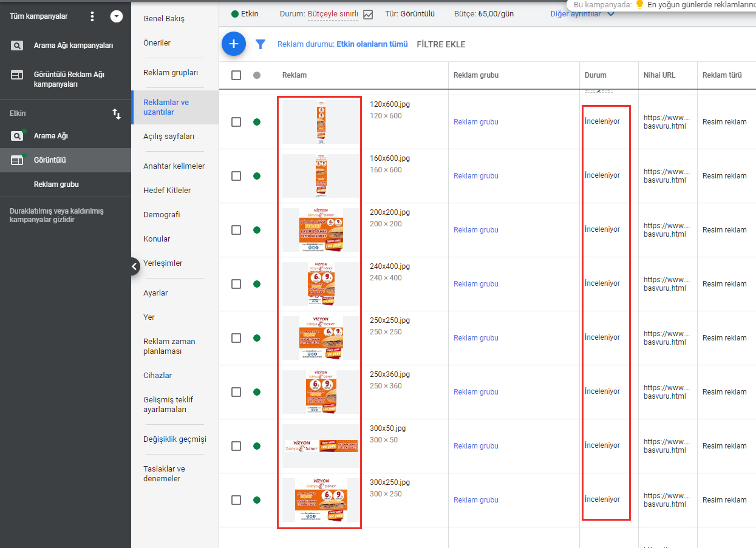Check the box for 250x250.jpg
Image resolution: width=756 pixels, height=548 pixels.
236,338
